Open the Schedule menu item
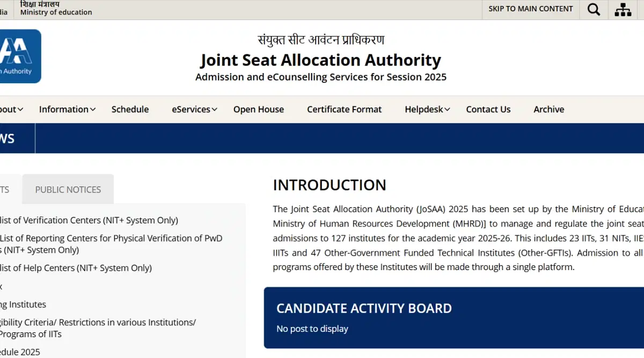 point(130,109)
